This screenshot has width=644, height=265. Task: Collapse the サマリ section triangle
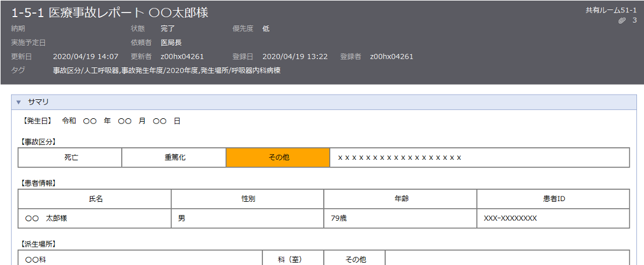pos(19,102)
